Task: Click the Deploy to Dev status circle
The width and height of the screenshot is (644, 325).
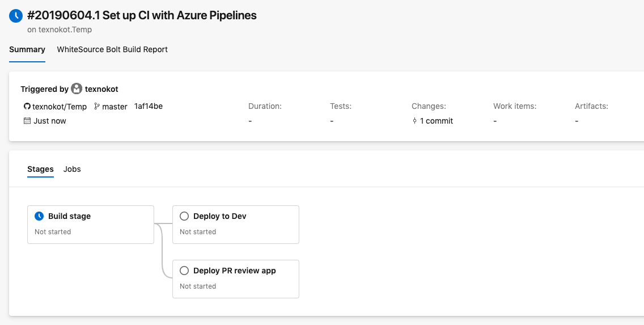Action: tap(184, 216)
